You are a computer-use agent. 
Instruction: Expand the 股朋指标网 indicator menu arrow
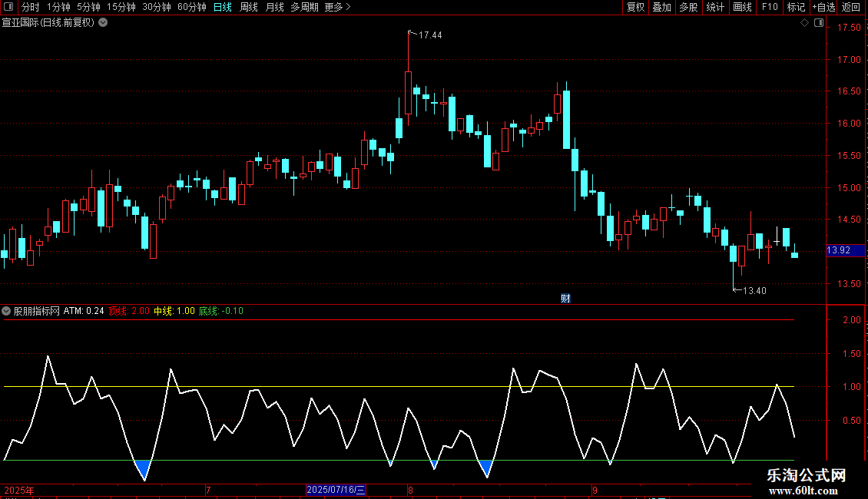coord(6,311)
